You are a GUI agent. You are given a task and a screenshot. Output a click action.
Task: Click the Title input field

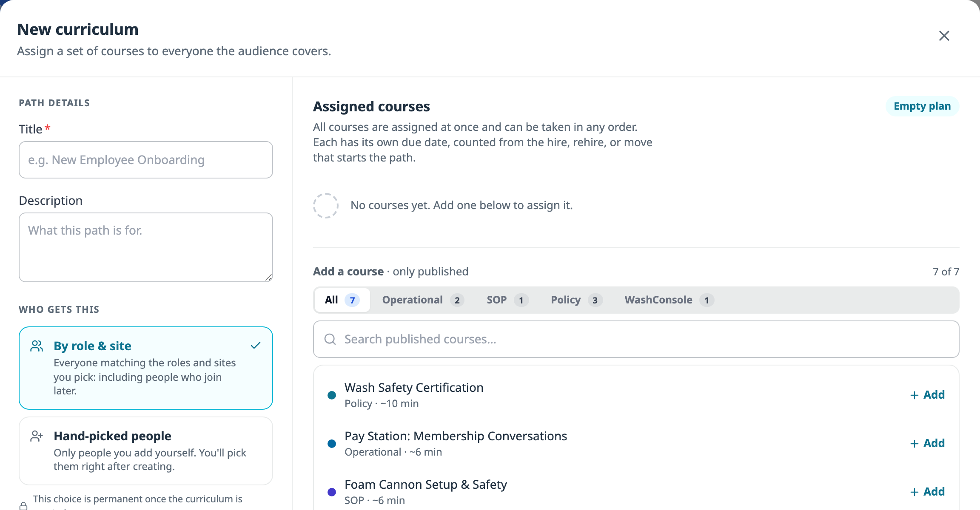[x=146, y=160]
